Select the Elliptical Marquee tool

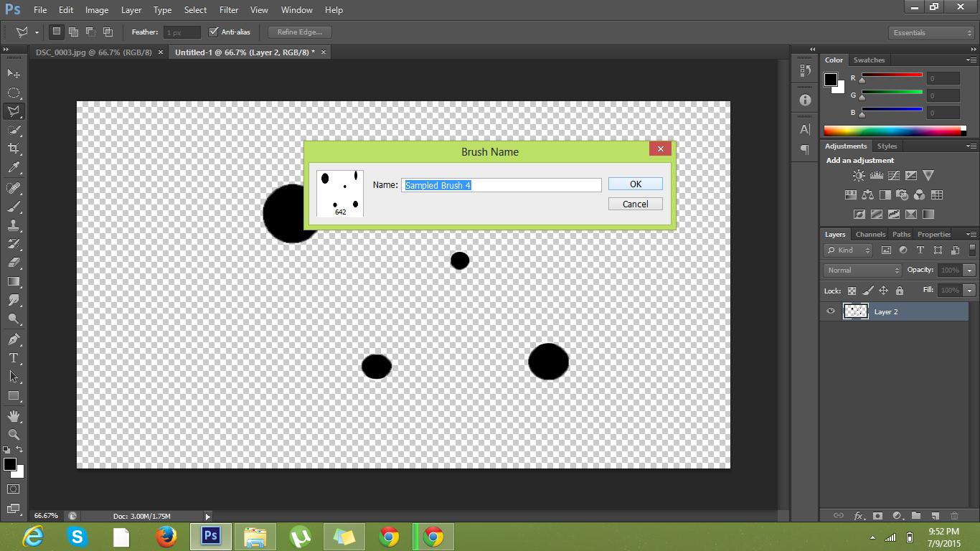(14, 93)
